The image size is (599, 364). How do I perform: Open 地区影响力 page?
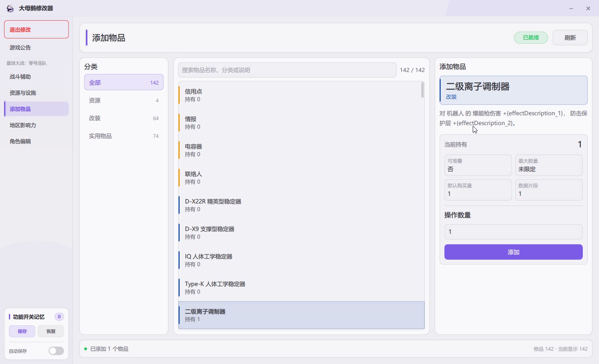point(36,125)
